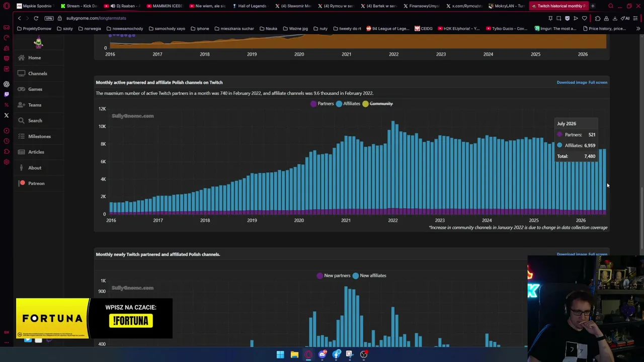Open the 94 League of Legends bookmark
Screen dimensions: 644x362
pyautogui.click(x=388, y=29)
